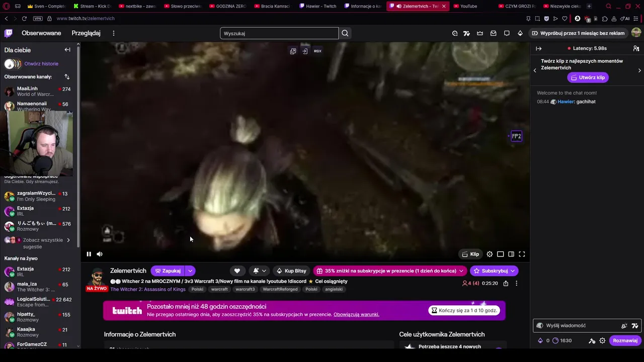Open the 7TV icon in top navigation
Image resolution: width=644 pixels, height=362 pixels.
click(467, 33)
